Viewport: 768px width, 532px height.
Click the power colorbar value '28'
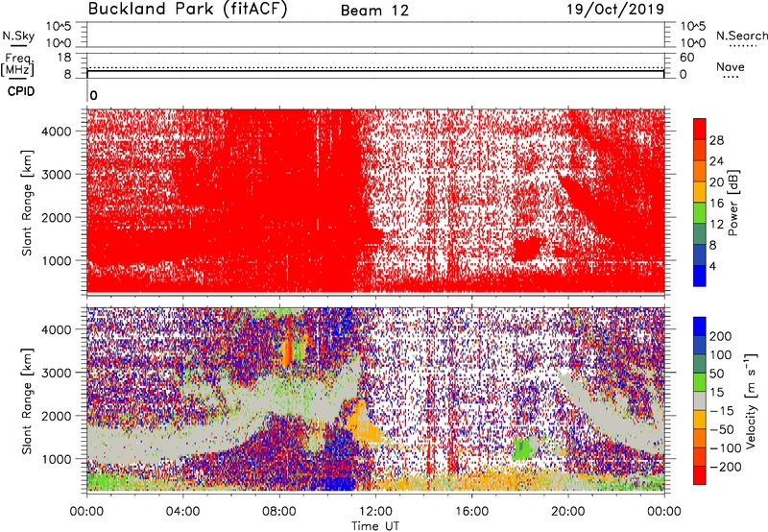tap(716, 140)
